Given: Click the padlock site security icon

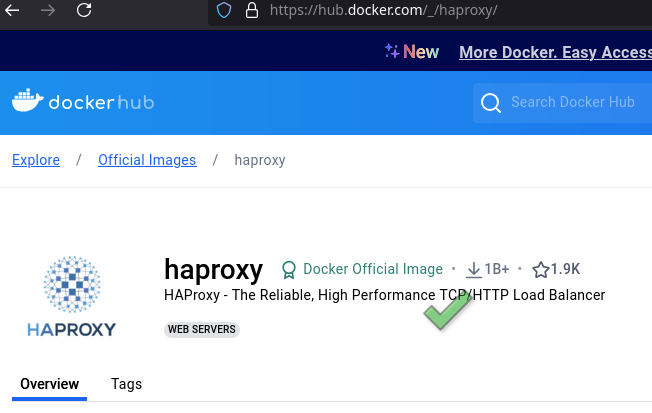Looking at the screenshot, I should tap(252, 10).
